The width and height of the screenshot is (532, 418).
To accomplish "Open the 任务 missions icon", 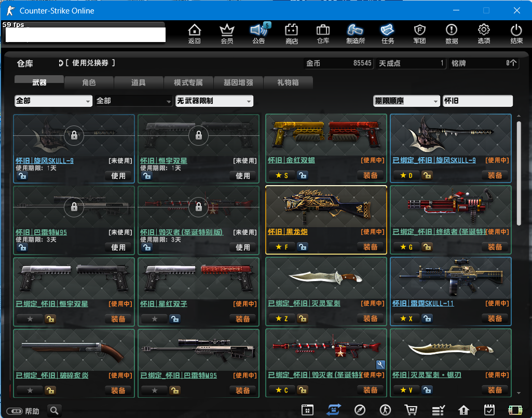I will pyautogui.click(x=388, y=34).
